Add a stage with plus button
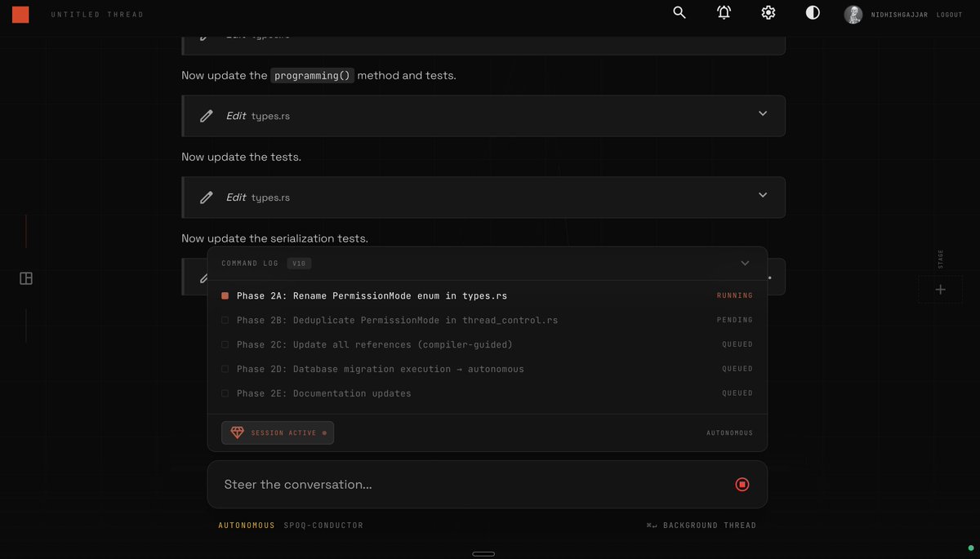 [940, 290]
